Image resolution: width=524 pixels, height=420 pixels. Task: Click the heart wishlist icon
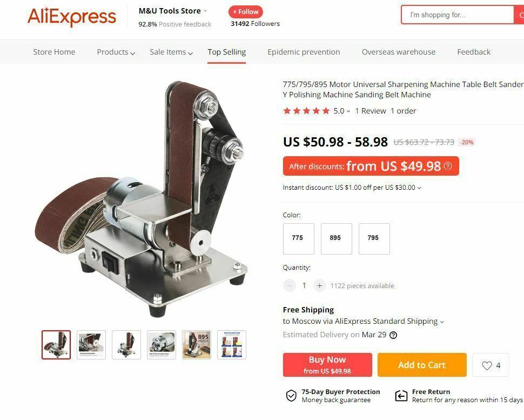pyautogui.click(x=487, y=365)
